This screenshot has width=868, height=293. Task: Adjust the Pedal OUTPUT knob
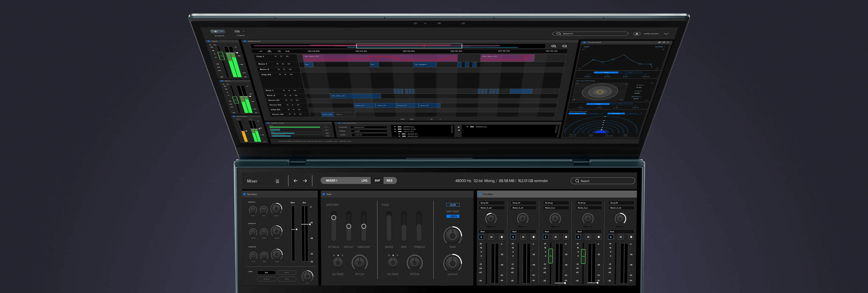[x=452, y=263]
